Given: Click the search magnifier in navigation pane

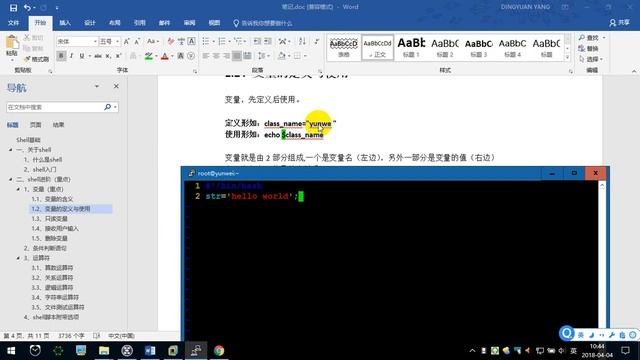Looking at the screenshot, I should click(x=107, y=107).
